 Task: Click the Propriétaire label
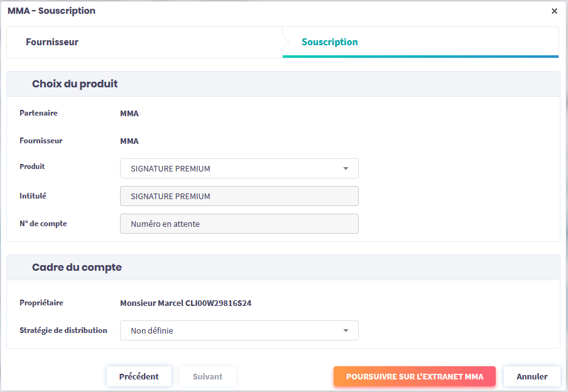pyautogui.click(x=41, y=303)
